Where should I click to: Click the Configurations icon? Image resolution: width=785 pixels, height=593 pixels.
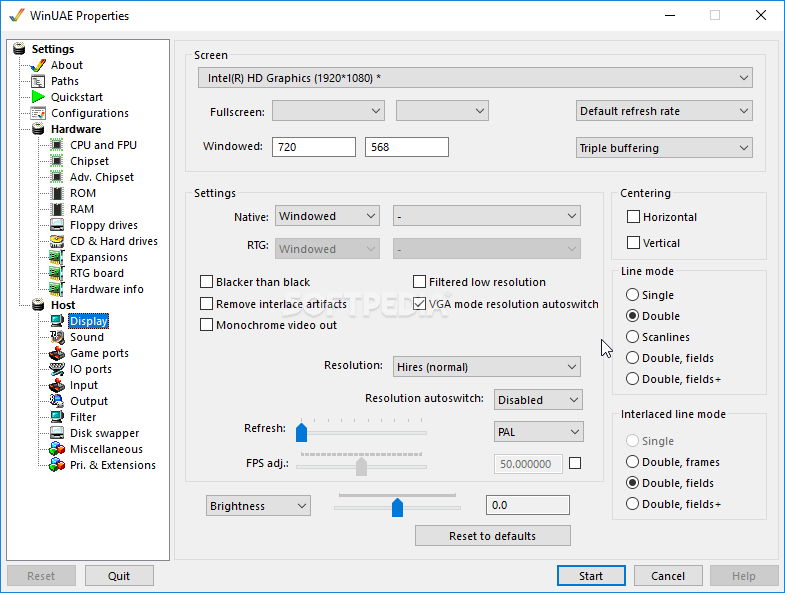(38, 113)
